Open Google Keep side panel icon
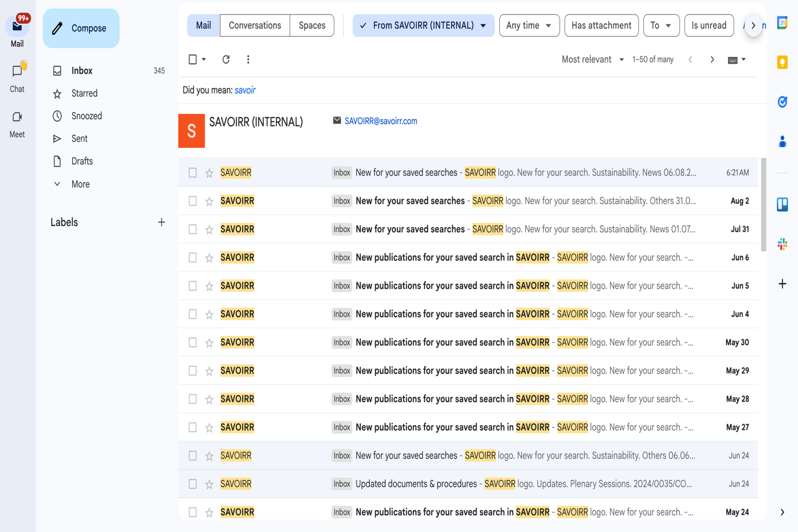798x532 pixels. tap(782, 62)
